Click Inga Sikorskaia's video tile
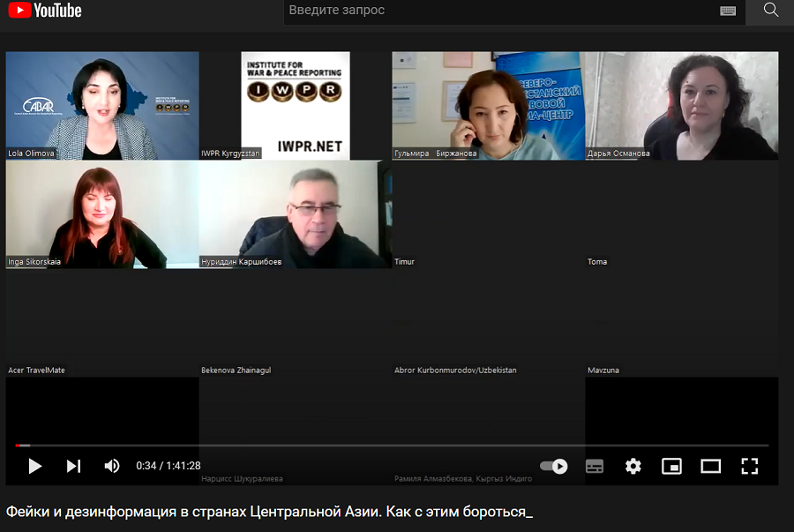The image size is (794, 532). click(102, 214)
